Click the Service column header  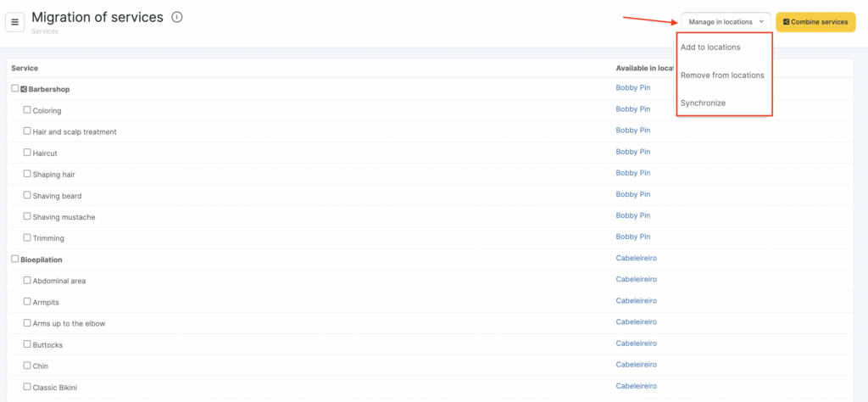25,68
